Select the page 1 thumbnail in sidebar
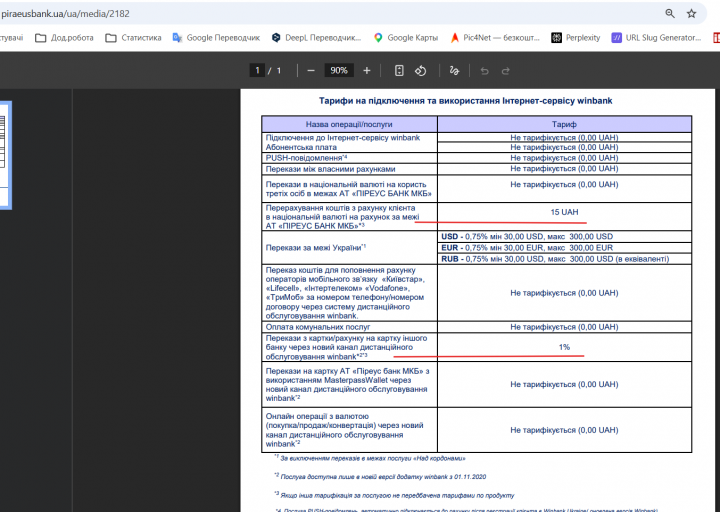The width and height of the screenshot is (720, 512). [5, 155]
